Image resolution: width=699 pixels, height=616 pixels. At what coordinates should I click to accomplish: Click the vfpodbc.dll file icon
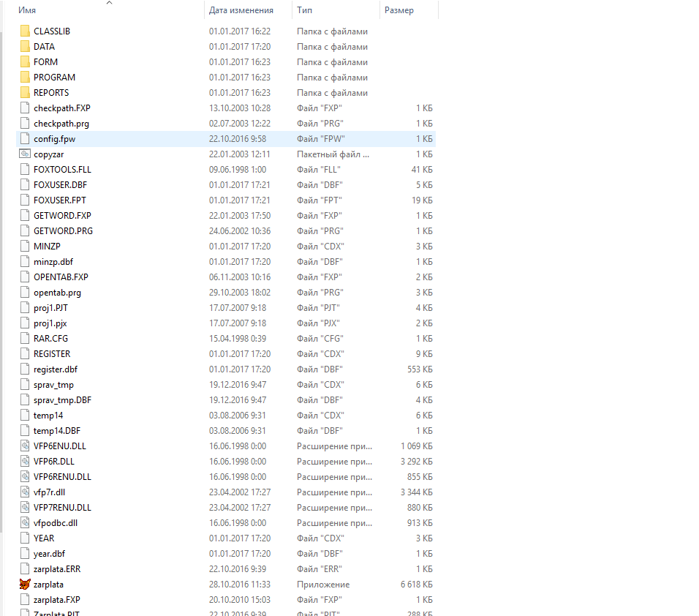[26, 523]
